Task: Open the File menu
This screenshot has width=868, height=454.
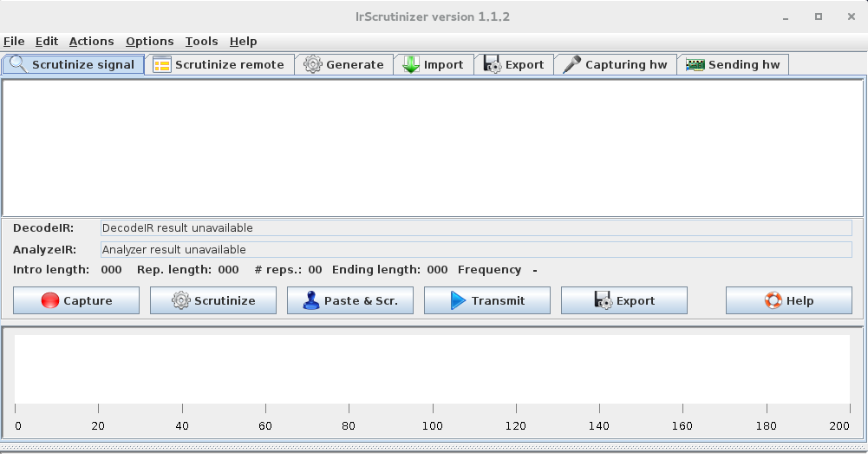Action: click(14, 42)
